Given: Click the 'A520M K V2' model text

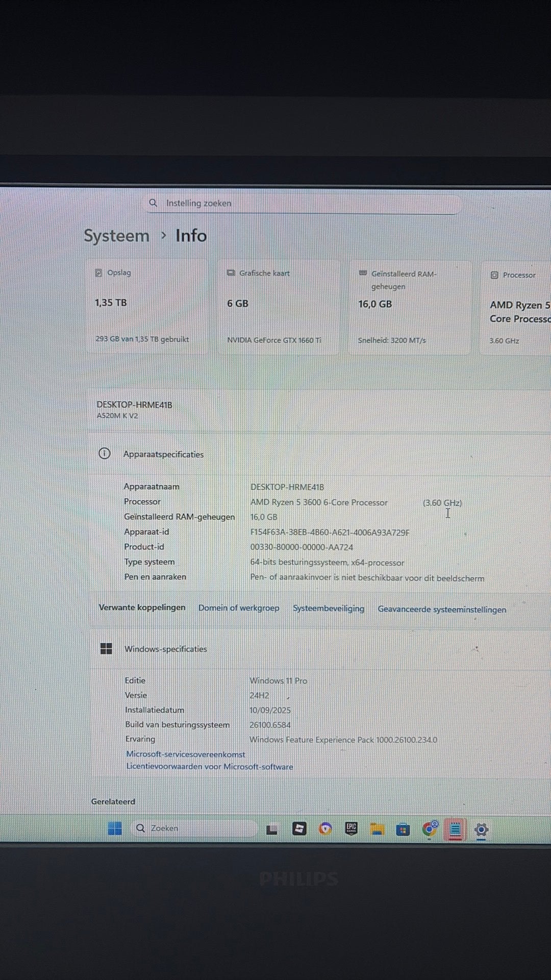Looking at the screenshot, I should 117,416.
